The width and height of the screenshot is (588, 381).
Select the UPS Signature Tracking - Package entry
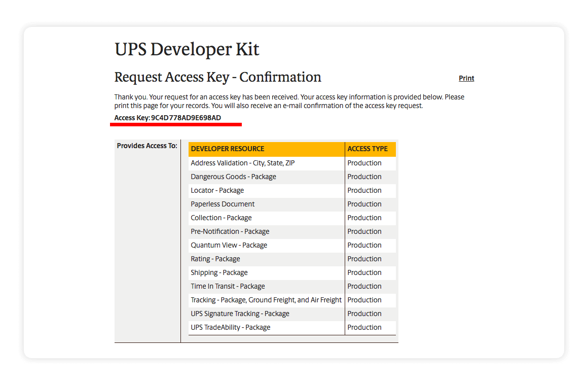240,314
